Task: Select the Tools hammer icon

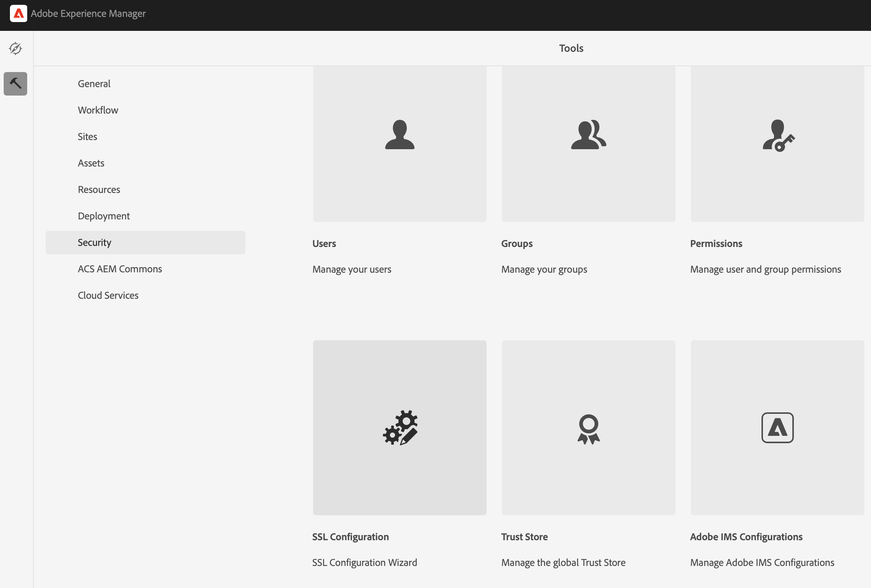Action: [x=15, y=83]
